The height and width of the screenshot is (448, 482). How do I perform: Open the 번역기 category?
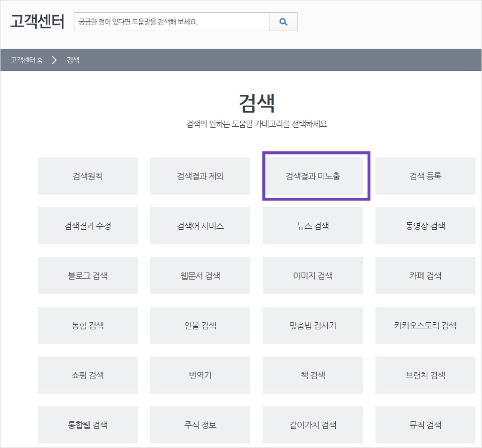200,375
